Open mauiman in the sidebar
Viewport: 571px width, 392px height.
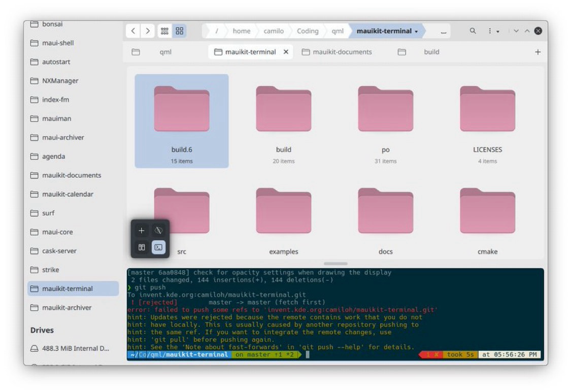(x=73, y=119)
